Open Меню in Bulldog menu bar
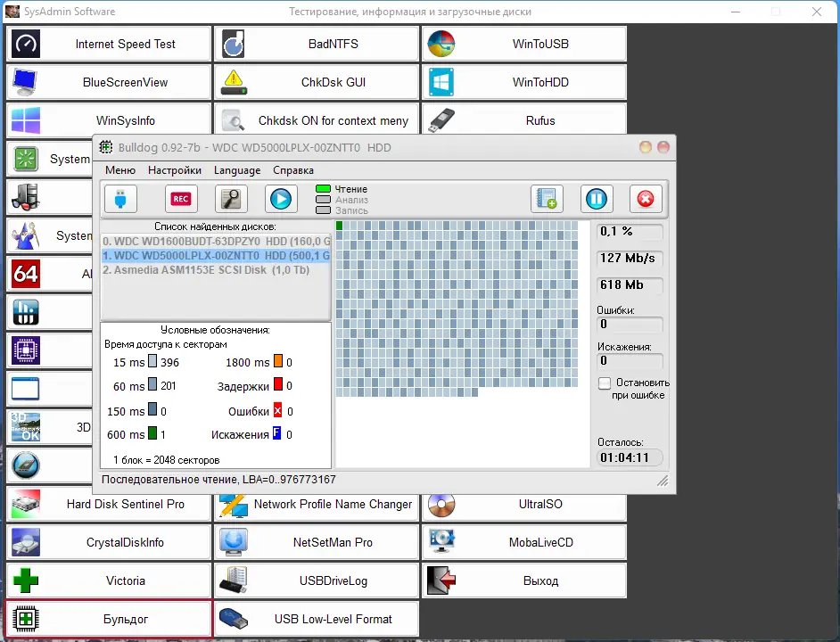 pyautogui.click(x=120, y=170)
